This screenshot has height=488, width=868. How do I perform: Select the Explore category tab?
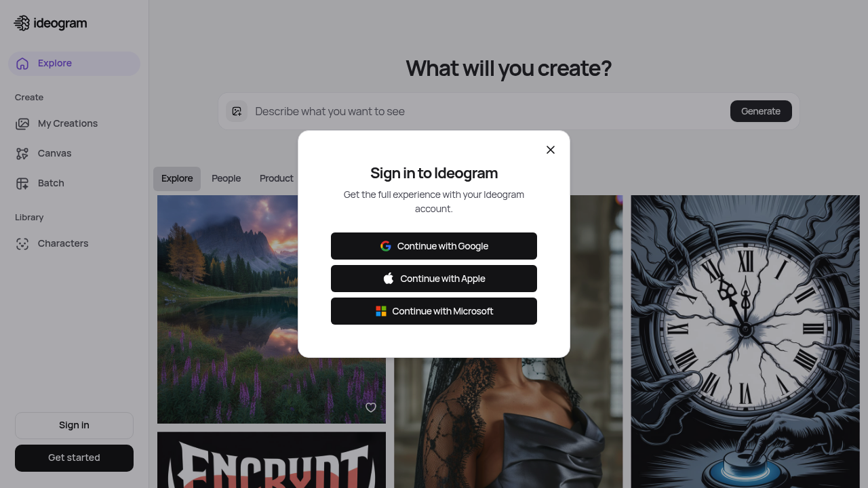(x=177, y=179)
